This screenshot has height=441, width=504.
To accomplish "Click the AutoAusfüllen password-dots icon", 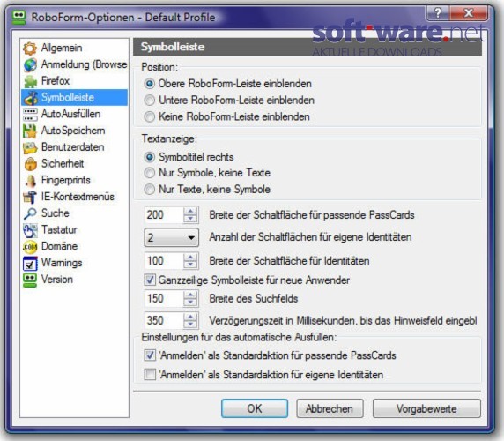I will point(30,114).
